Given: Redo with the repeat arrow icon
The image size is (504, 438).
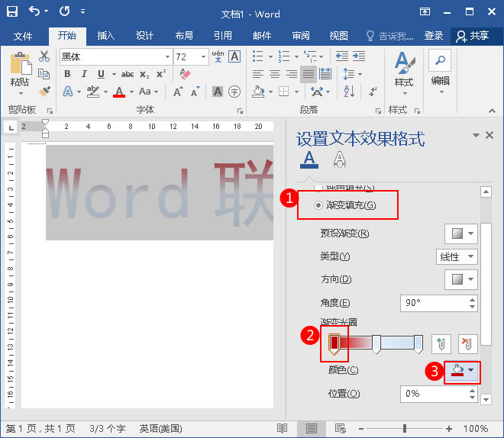Looking at the screenshot, I should tap(64, 11).
